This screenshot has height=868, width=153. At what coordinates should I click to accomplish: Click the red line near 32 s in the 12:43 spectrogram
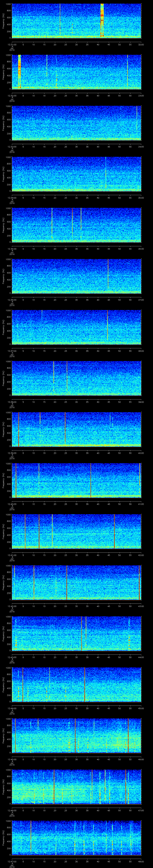click(81, 633)
